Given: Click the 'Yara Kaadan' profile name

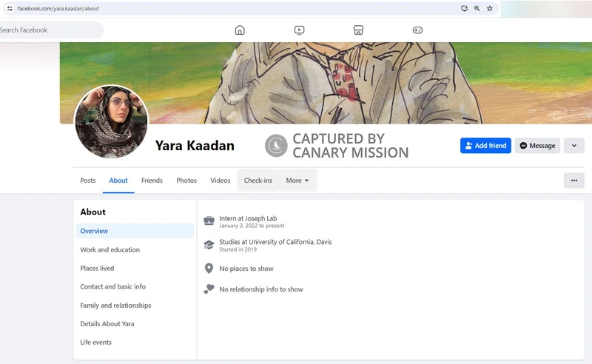Looking at the screenshot, I should pos(195,145).
